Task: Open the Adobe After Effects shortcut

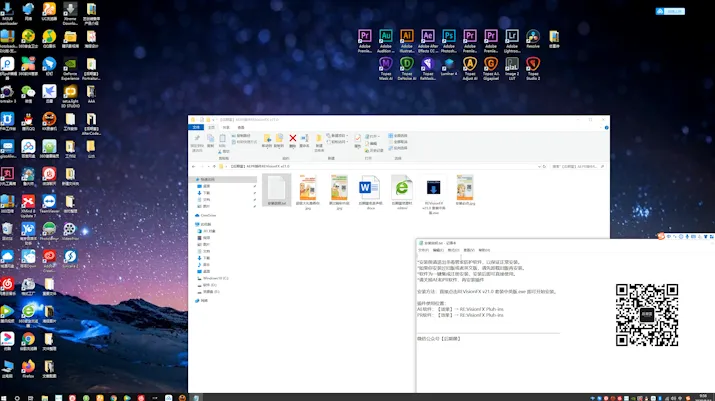Action: pos(428,37)
